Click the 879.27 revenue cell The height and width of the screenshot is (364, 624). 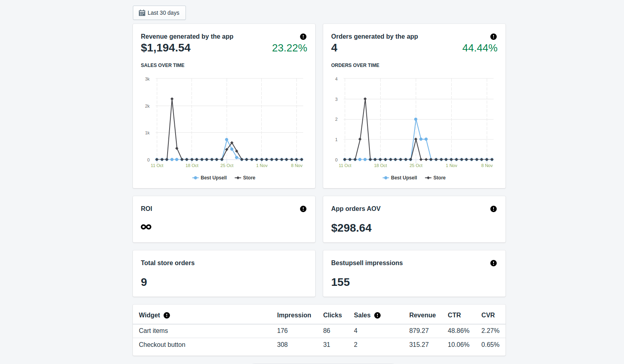click(x=419, y=331)
